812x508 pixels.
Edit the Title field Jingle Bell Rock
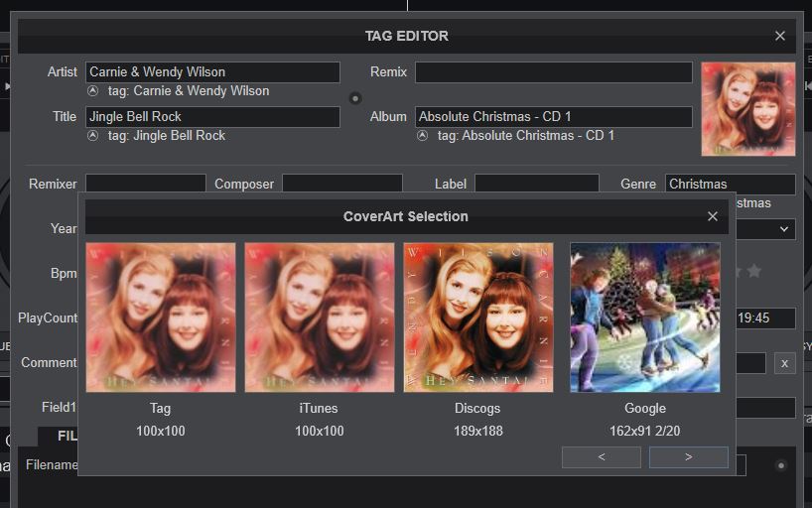212,117
